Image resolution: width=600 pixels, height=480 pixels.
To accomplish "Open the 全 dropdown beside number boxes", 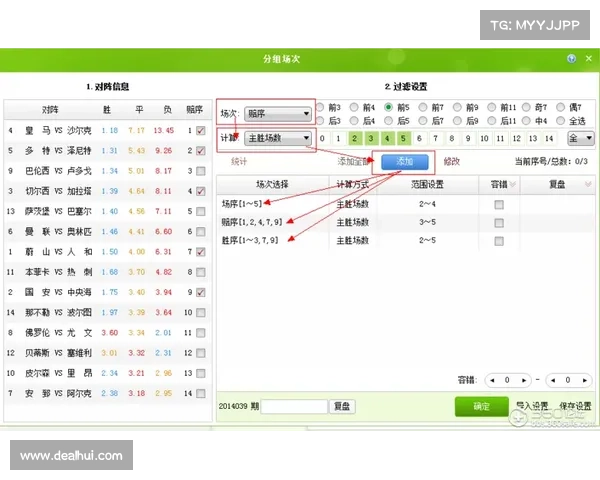I will (x=578, y=138).
